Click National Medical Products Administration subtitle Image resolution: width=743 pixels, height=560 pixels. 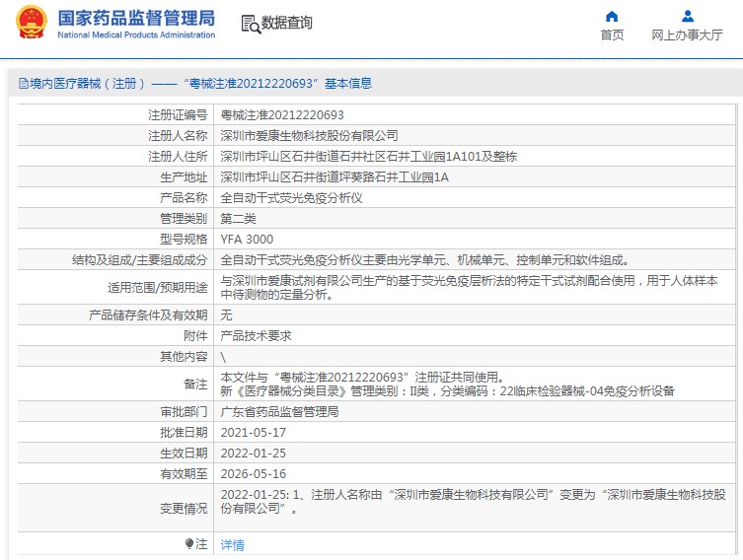[x=136, y=35]
